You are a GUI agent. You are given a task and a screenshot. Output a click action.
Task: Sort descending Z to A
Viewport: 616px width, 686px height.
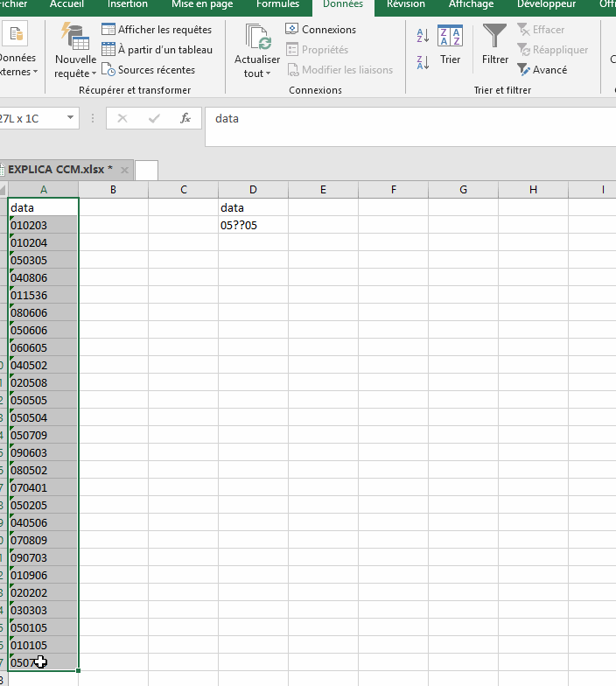pyautogui.click(x=423, y=63)
